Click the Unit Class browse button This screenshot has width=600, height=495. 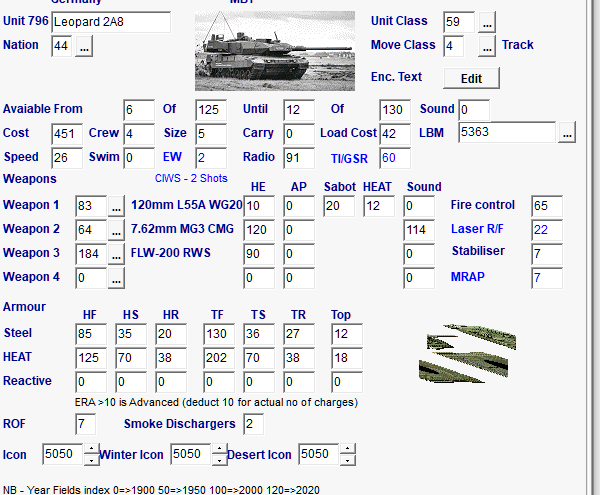(x=487, y=22)
